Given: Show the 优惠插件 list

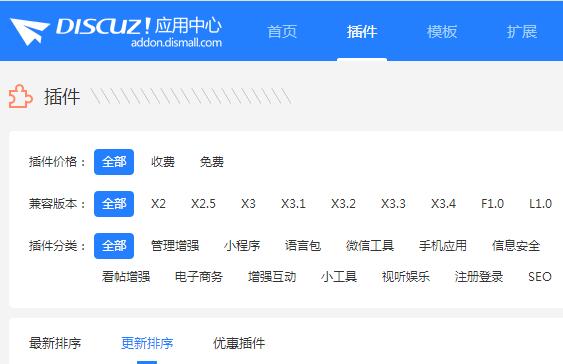Looking at the screenshot, I should pos(239,343).
